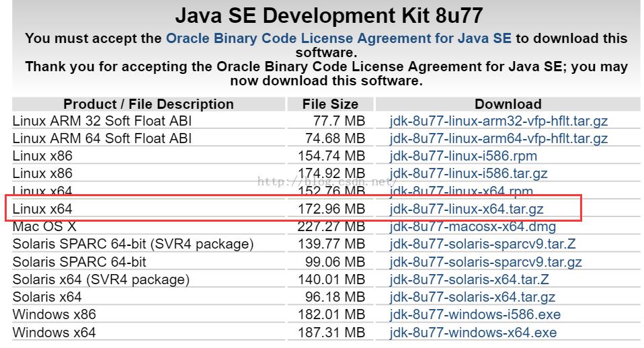
Task: Download jdk-8u77-solaris-x64.tar.Z
Action: pyautogui.click(x=469, y=279)
